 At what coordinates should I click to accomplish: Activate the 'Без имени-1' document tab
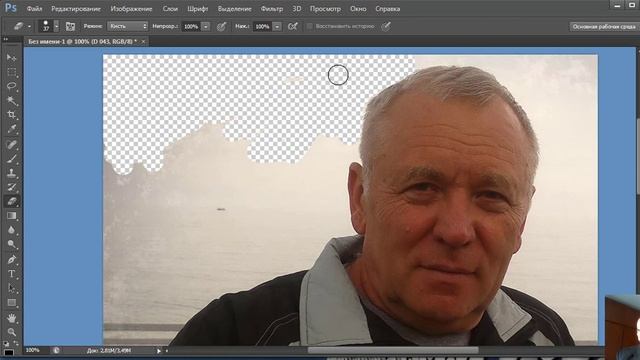tap(82, 42)
